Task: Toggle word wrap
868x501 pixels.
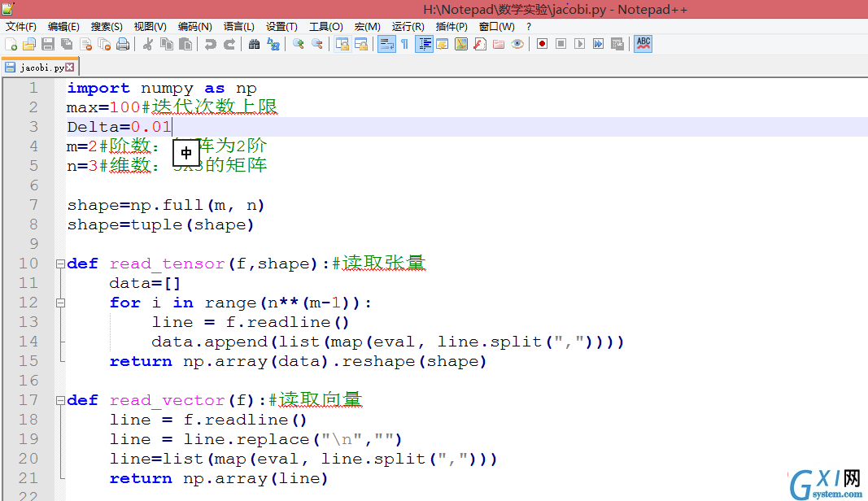Action: coord(386,44)
